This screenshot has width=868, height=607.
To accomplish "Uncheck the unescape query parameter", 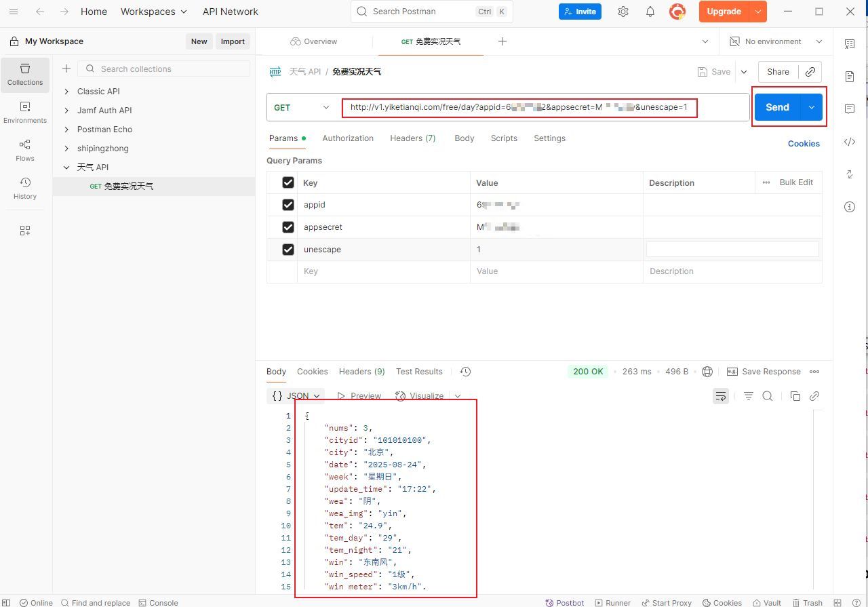I will coord(288,250).
